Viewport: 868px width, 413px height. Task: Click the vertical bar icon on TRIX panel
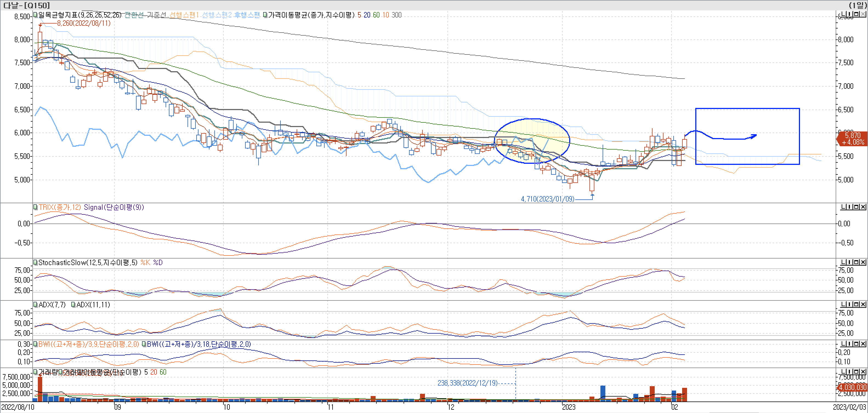(x=850, y=207)
